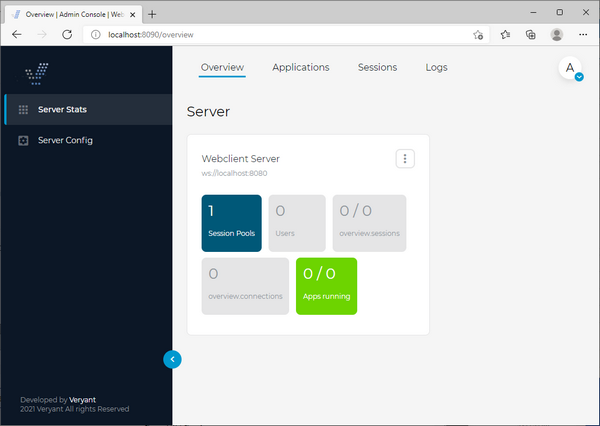This screenshot has width=600, height=426.
Task: Open the browser profile icon
Action: (x=556, y=35)
